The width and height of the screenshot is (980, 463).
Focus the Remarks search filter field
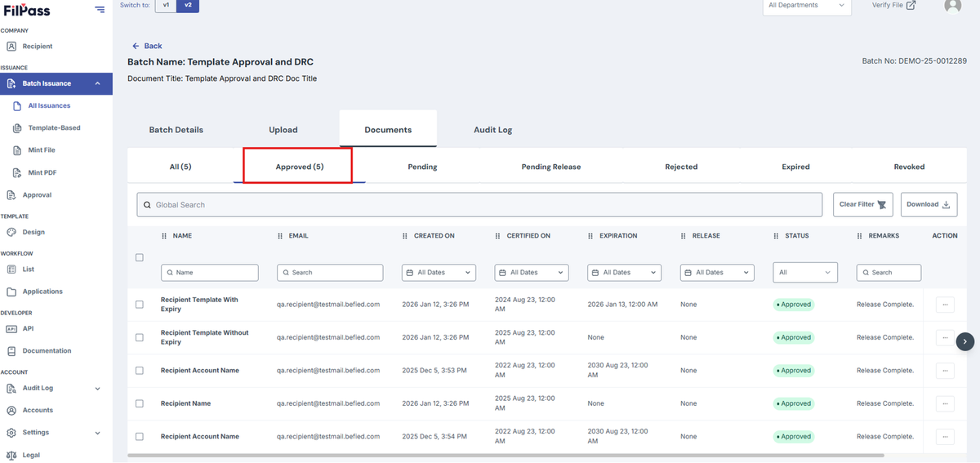(889, 273)
